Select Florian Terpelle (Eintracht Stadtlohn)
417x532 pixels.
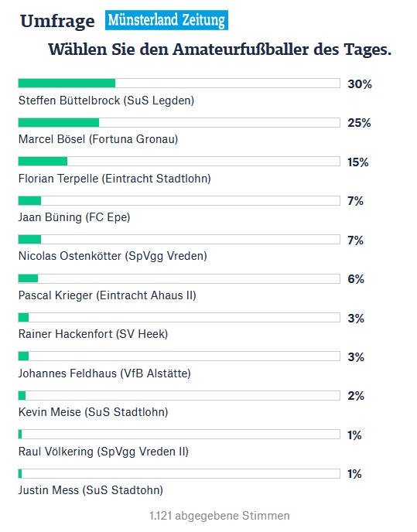click(115, 179)
